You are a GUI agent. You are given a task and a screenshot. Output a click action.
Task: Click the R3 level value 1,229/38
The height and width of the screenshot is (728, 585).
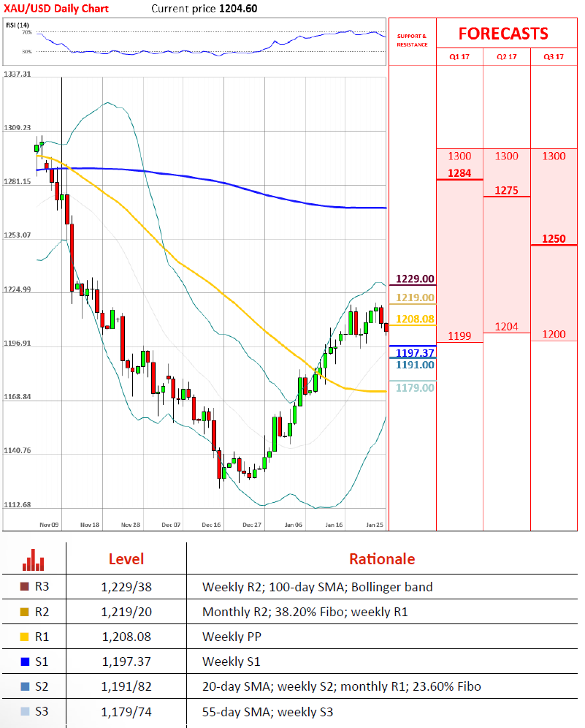[x=126, y=587]
